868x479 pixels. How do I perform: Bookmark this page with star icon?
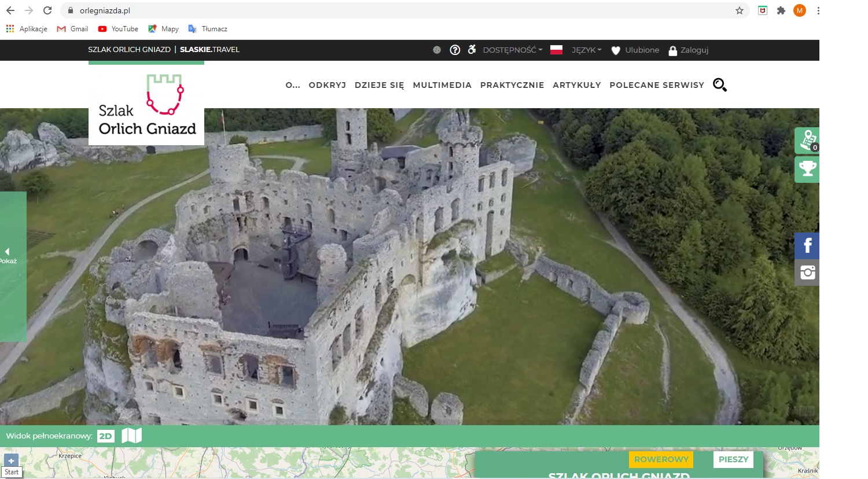click(739, 10)
